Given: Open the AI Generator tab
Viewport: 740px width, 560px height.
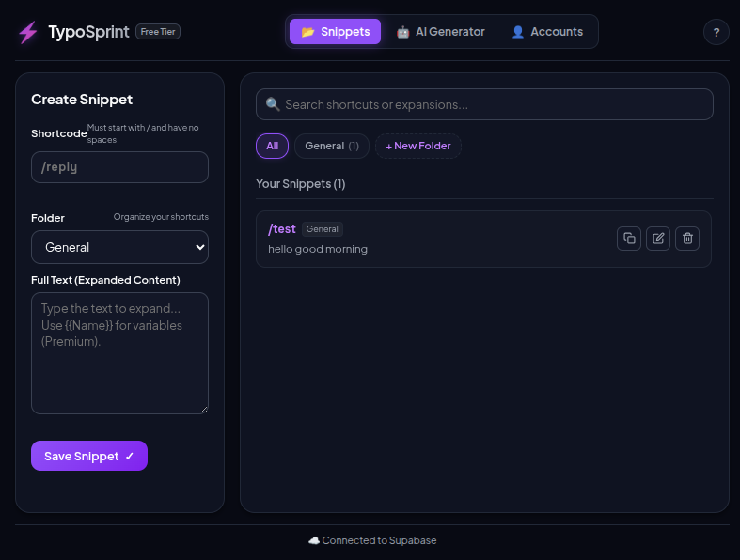Looking at the screenshot, I should tap(441, 32).
